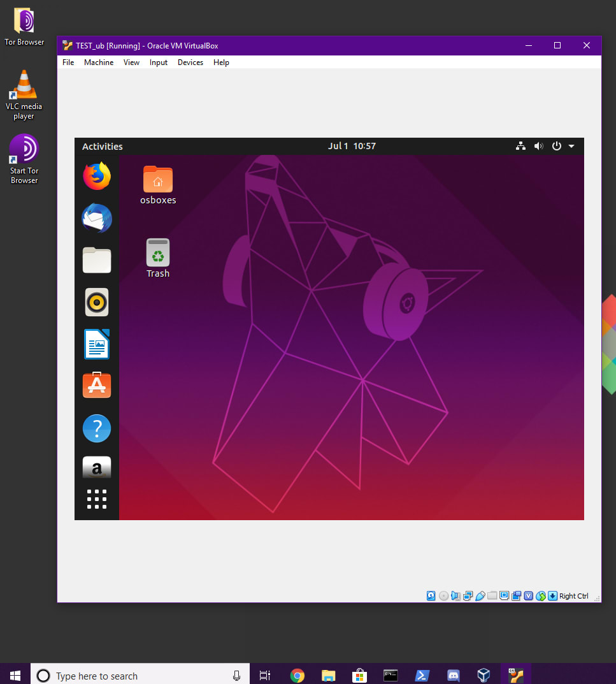Image resolution: width=616 pixels, height=684 pixels.
Task: Open VLC media player desktop shortcut
Action: (x=24, y=94)
